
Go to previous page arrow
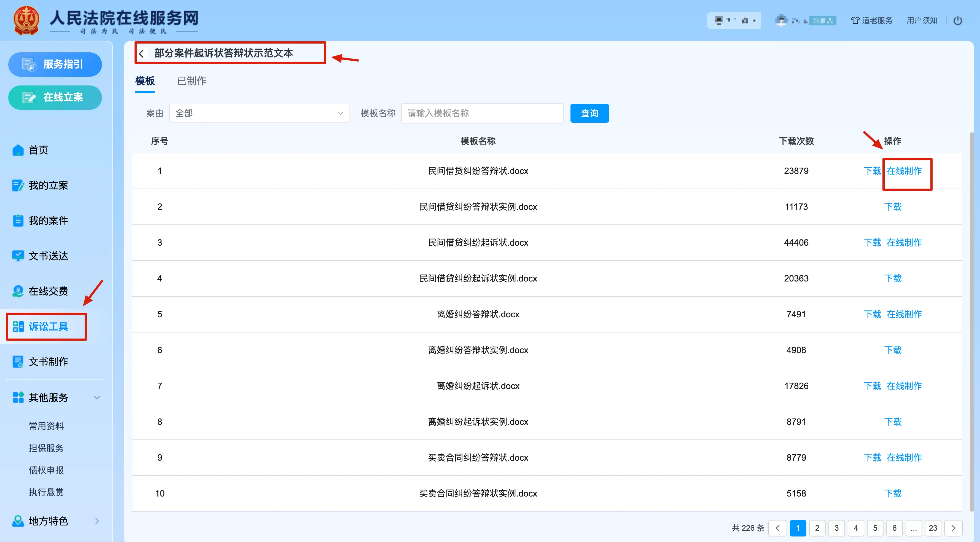777,528
